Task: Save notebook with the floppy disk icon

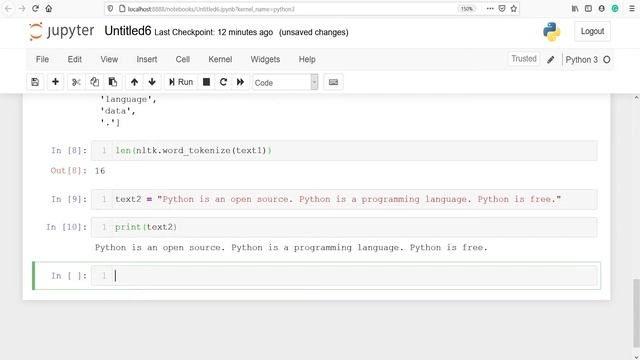Action: 35,82
